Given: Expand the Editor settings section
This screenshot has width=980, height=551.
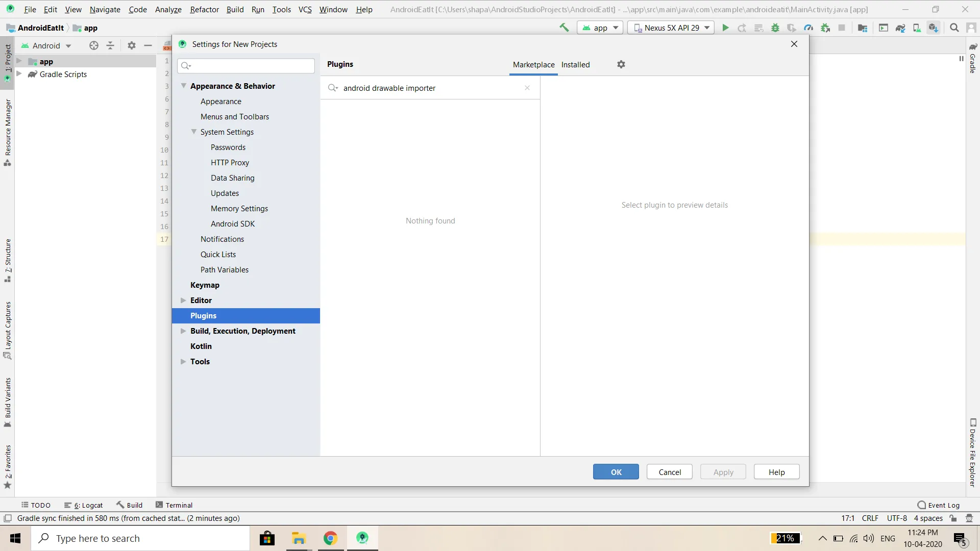Looking at the screenshot, I should 183,300.
